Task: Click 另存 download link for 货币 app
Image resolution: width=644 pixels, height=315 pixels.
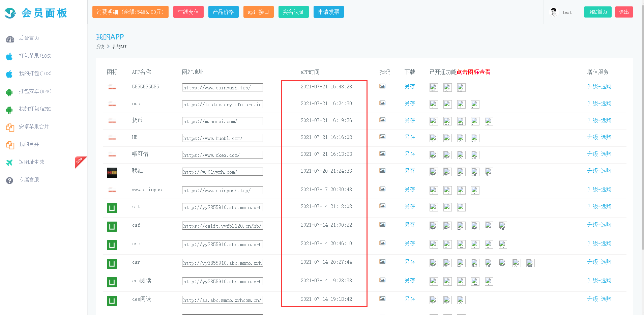Action: click(410, 120)
